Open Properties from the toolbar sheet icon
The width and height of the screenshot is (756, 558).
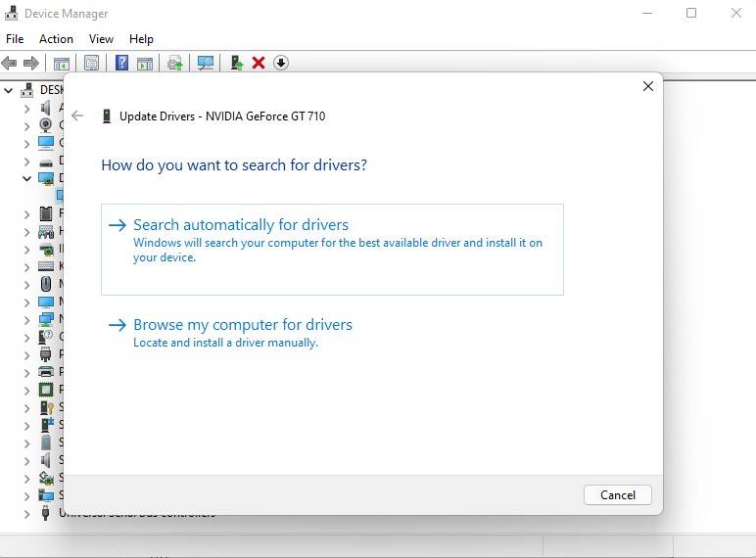[x=91, y=63]
